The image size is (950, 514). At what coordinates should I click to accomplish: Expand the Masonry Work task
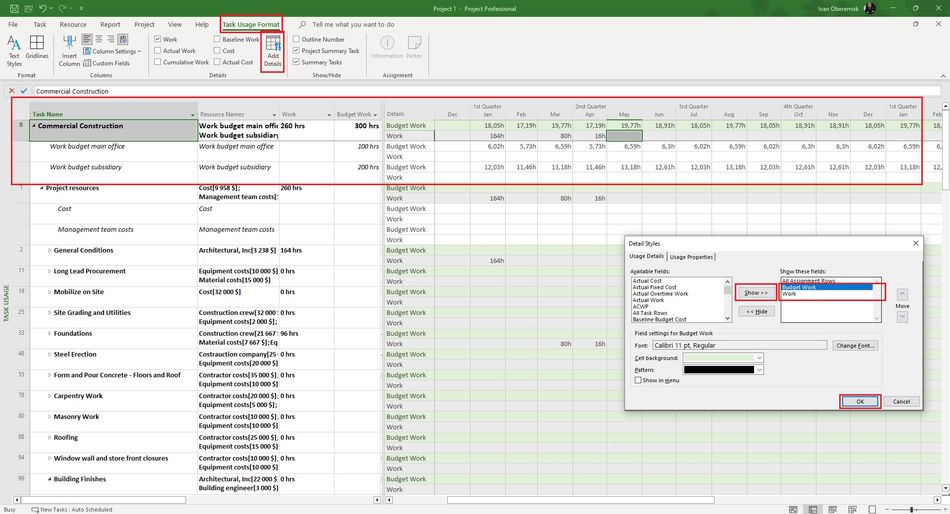pos(50,416)
